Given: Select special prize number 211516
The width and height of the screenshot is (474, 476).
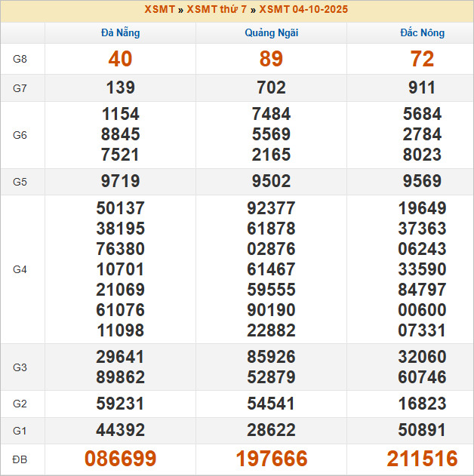Looking at the screenshot, I should click(x=422, y=459).
